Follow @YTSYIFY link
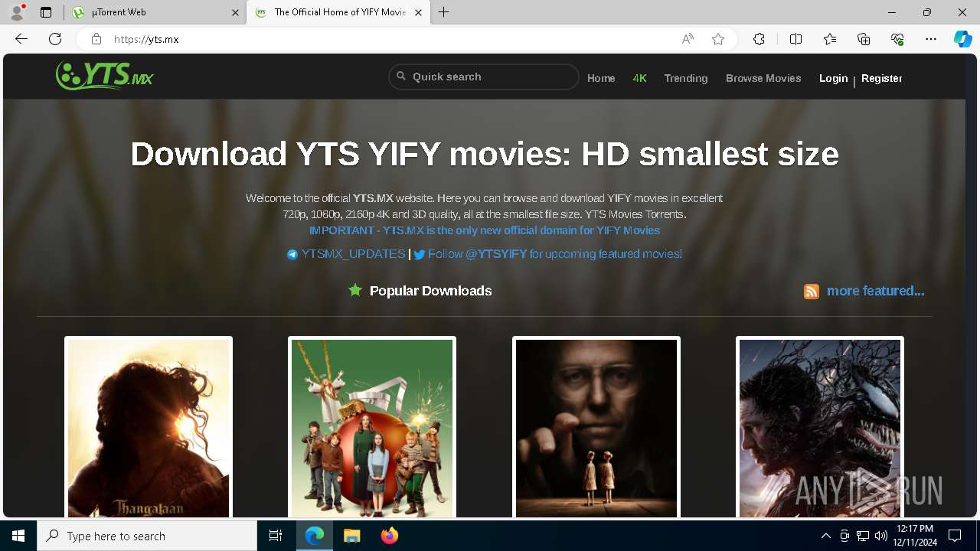The image size is (980, 551). click(555, 254)
